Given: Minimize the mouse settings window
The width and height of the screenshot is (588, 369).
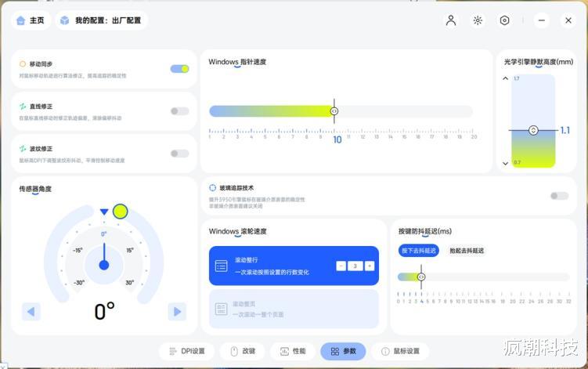Looking at the screenshot, I should pyautogui.click(x=542, y=20).
